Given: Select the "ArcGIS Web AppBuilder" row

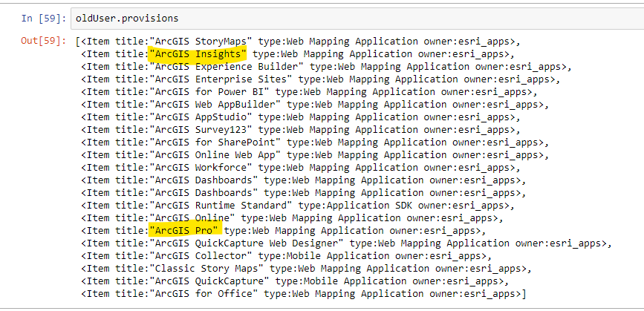Looking at the screenshot, I should pyautogui.click(x=315, y=105).
